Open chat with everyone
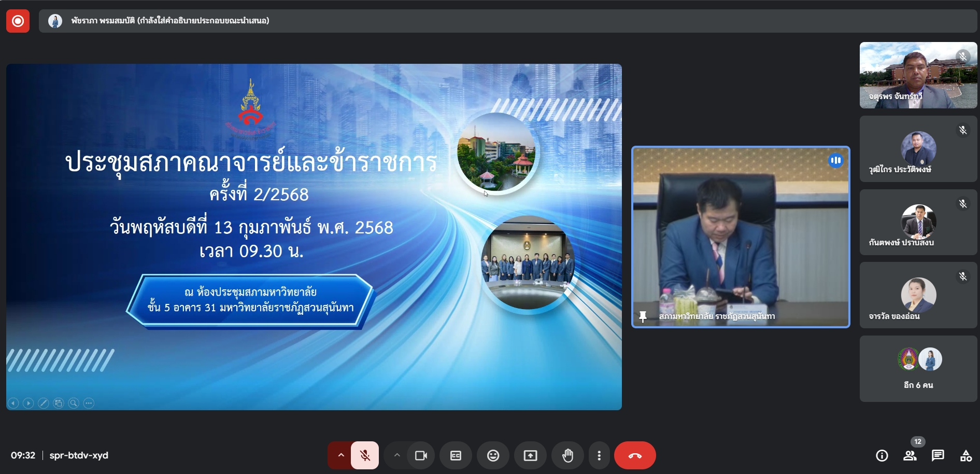Screen dimensions: 980x474 click(x=938, y=455)
